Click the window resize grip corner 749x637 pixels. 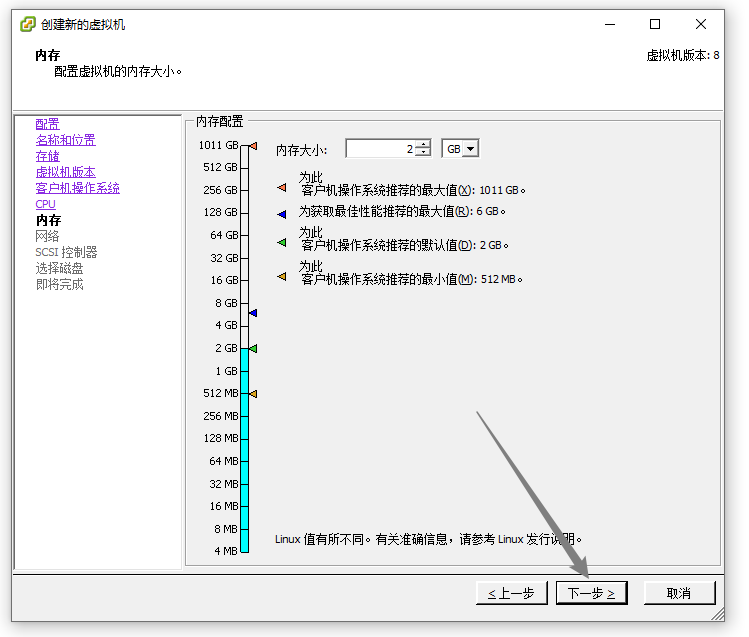point(718,614)
